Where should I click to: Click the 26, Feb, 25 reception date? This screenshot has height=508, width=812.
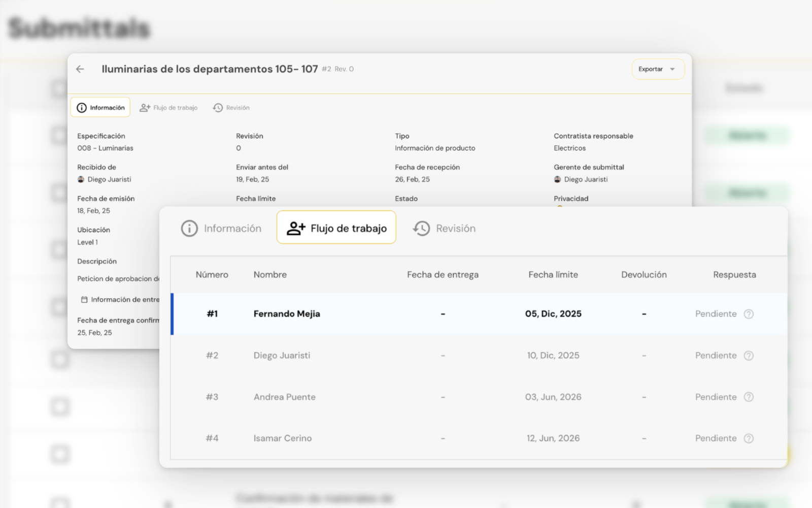412,179
